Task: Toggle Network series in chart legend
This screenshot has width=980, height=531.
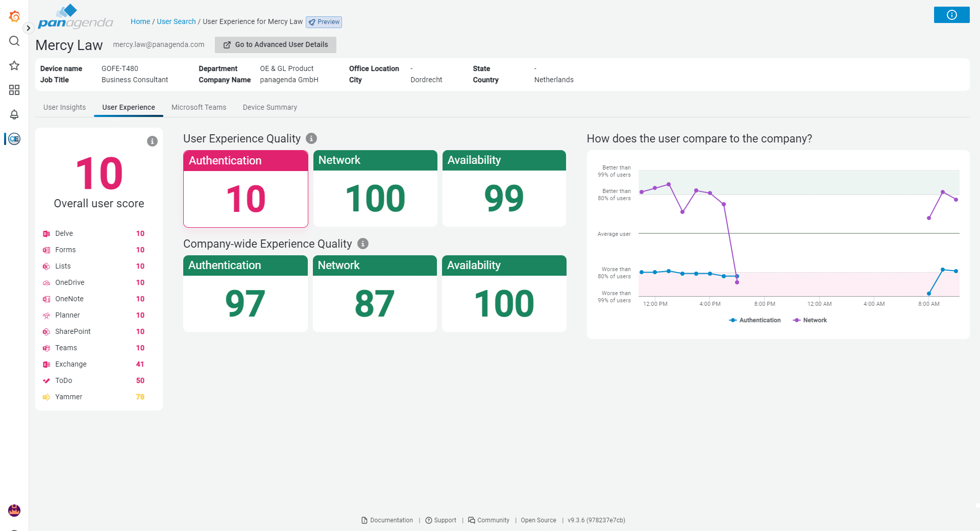Action: pos(810,320)
